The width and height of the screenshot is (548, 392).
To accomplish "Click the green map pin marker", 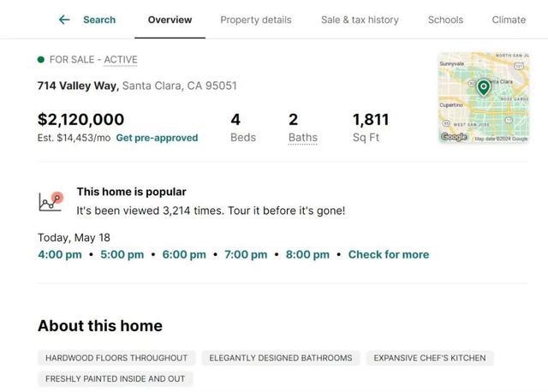I will [484, 87].
